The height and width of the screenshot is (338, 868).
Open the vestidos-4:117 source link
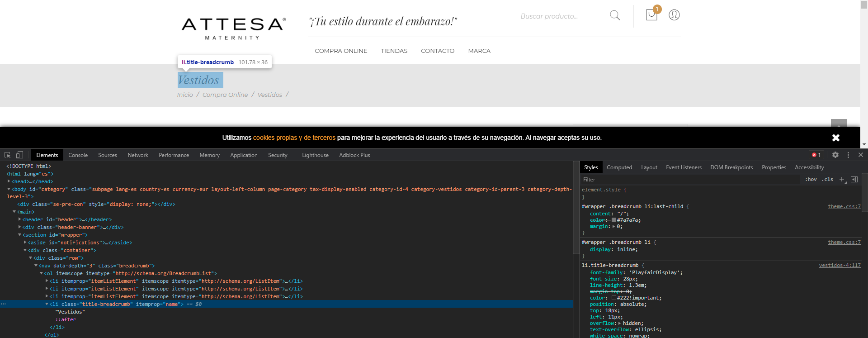coord(840,265)
